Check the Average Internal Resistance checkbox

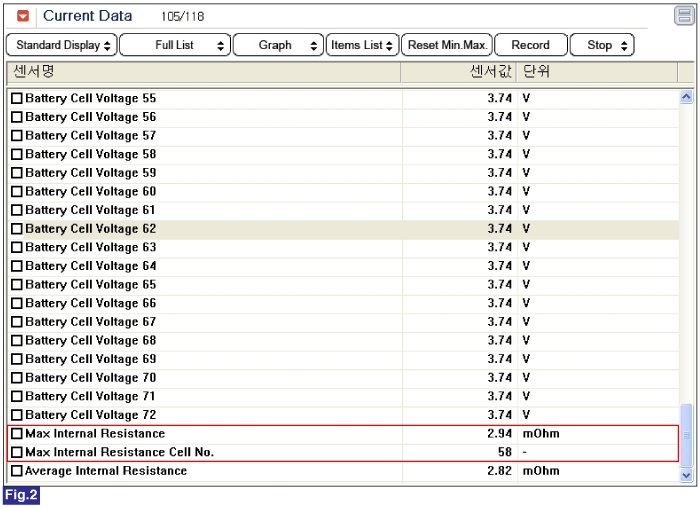16,471
